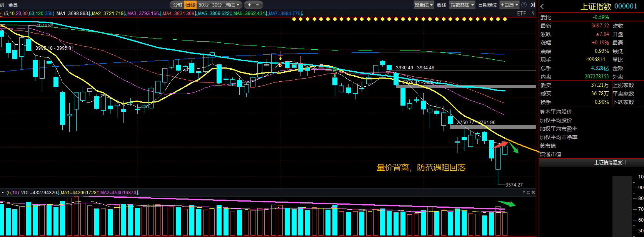Image resolution: width=644 pixels, height=237 pixels.
Task: Click the 总市值 row label
Action: [548, 146]
